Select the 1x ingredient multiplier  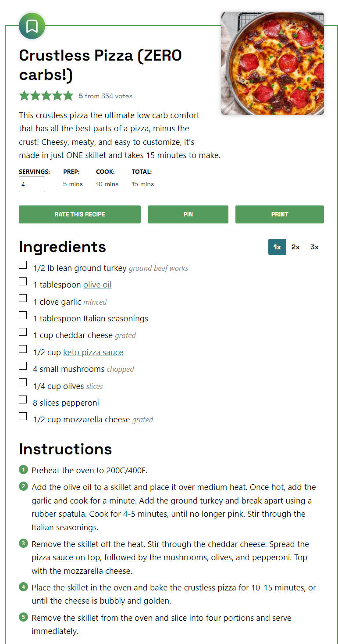(x=277, y=247)
